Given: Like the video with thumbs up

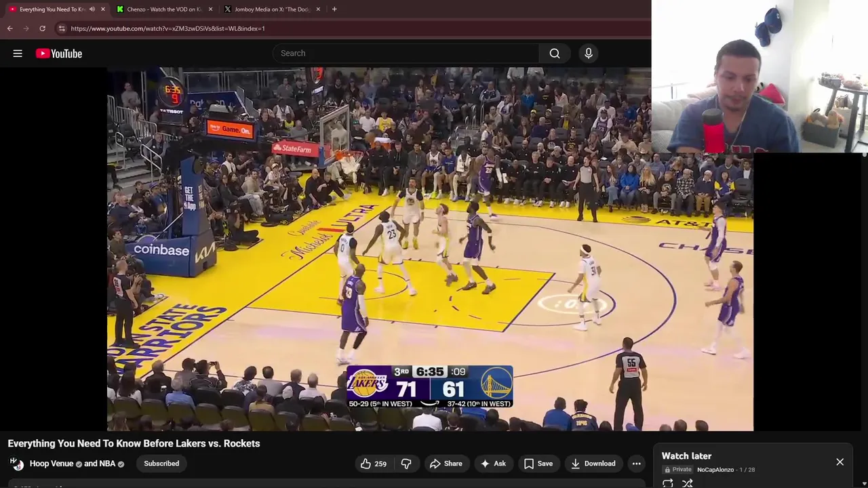Looking at the screenshot, I should 373,464.
